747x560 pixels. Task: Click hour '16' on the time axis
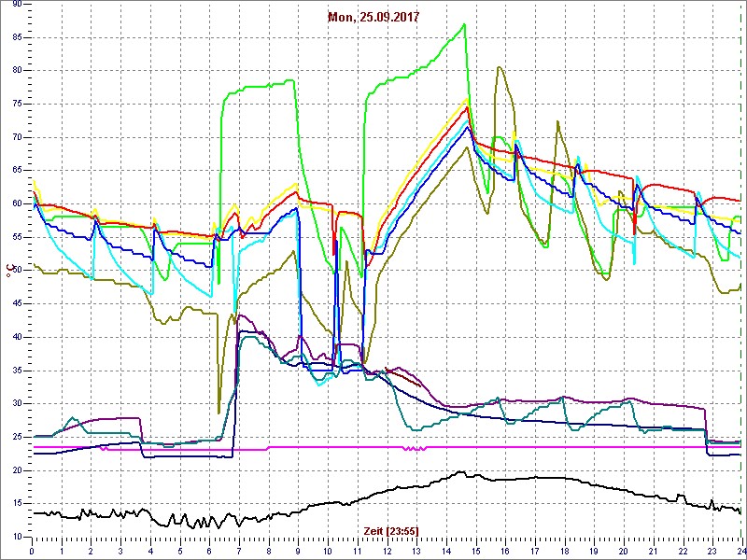pos(505,551)
